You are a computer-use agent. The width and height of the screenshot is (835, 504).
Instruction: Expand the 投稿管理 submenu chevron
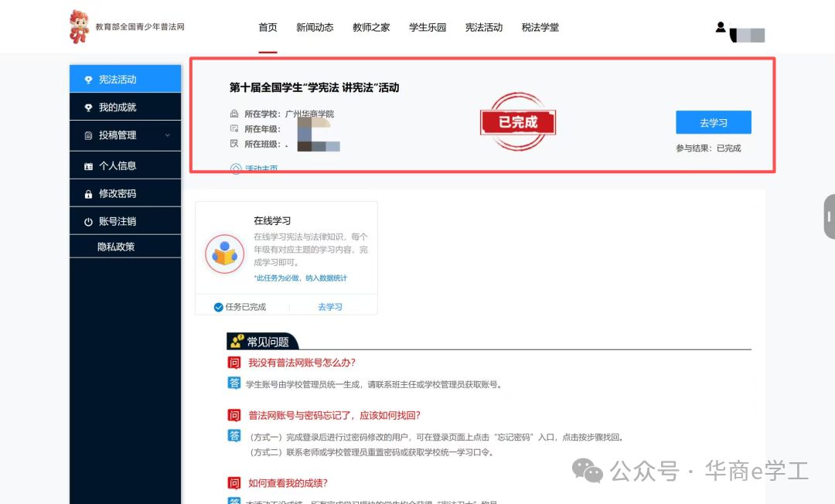point(168,135)
